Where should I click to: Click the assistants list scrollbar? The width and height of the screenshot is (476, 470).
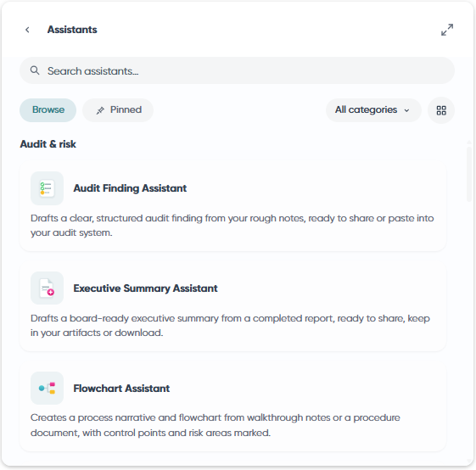(469, 174)
